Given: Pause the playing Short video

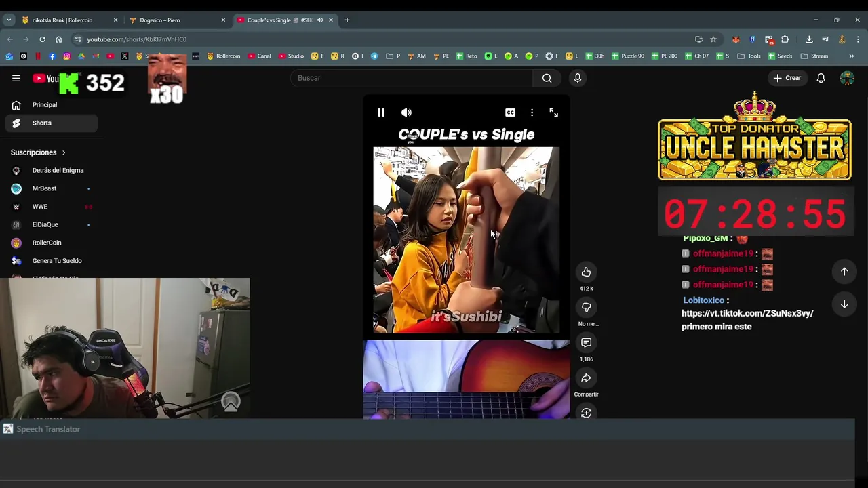Looking at the screenshot, I should coord(380,113).
